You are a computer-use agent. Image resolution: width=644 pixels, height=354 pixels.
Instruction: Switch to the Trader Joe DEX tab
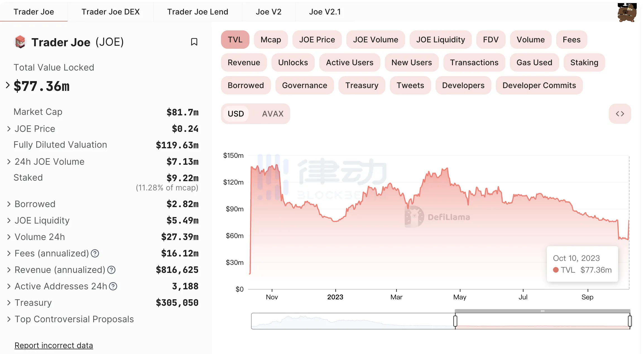(x=110, y=12)
